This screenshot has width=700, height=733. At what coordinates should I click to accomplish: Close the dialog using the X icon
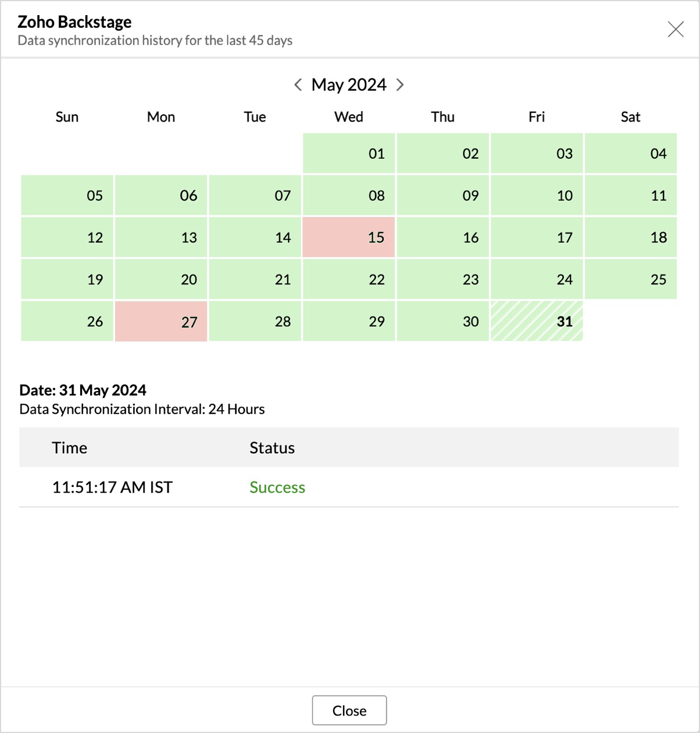tap(676, 29)
